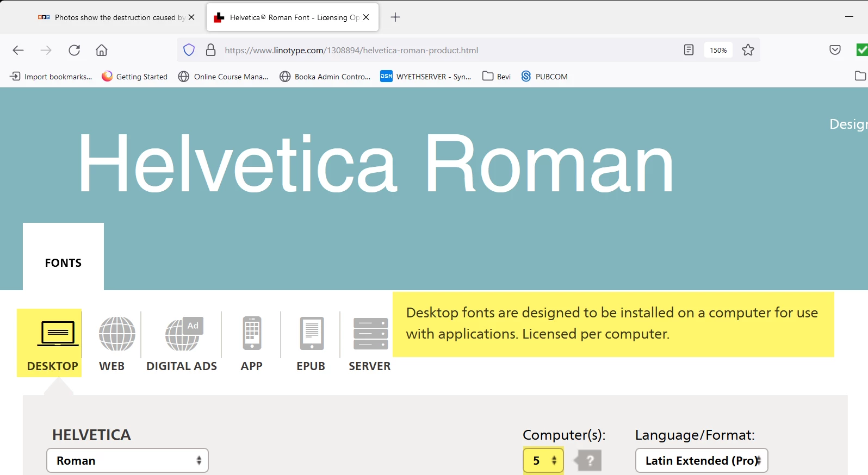Viewport: 868px width, 475px height.
Task: Open Latin Extended (Pro) format dropdown
Action: [x=702, y=460]
